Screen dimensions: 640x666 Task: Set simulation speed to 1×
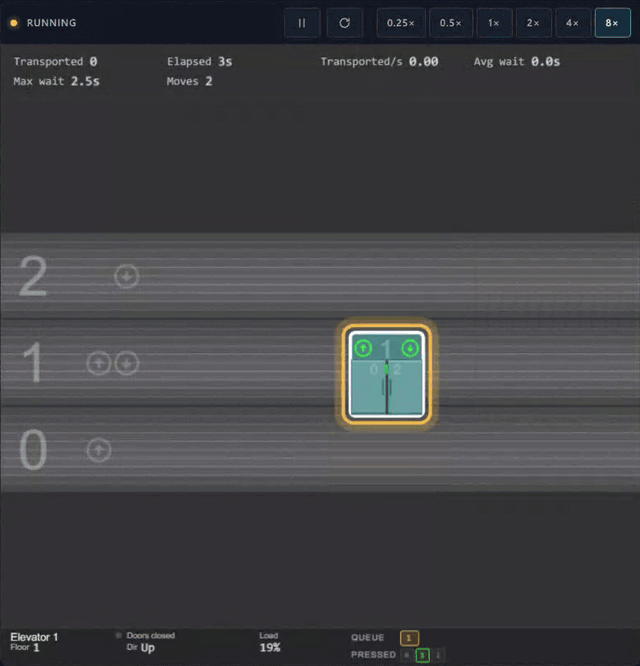coord(494,23)
